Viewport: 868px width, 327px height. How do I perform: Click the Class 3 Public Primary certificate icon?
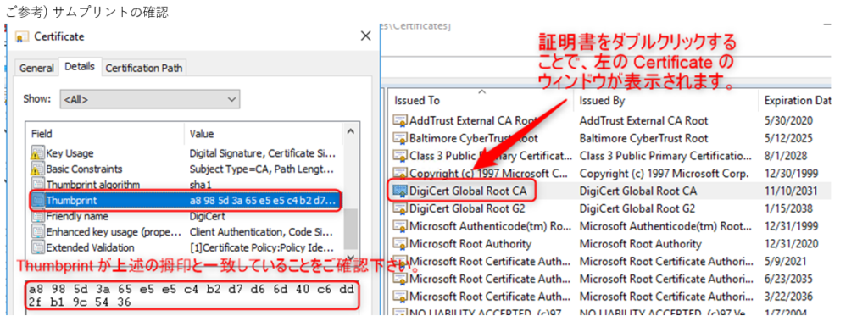[400, 156]
